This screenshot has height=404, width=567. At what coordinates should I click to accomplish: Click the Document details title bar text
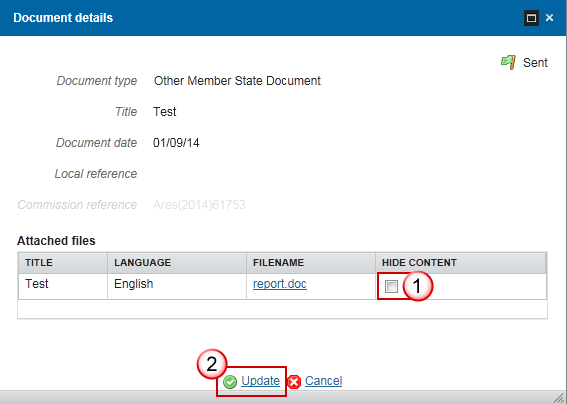tap(63, 18)
